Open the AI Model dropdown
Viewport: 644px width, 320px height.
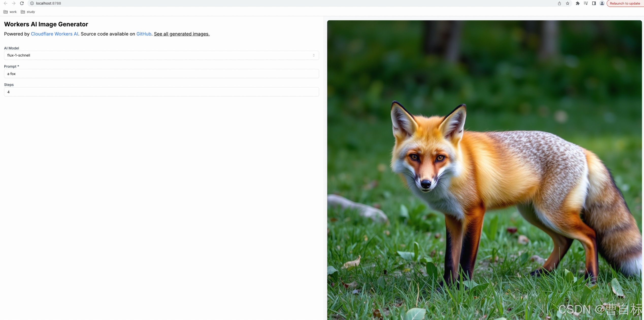161,55
